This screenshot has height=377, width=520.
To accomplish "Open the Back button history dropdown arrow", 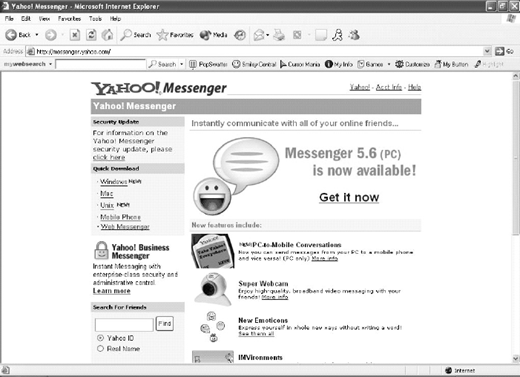I will [37, 35].
